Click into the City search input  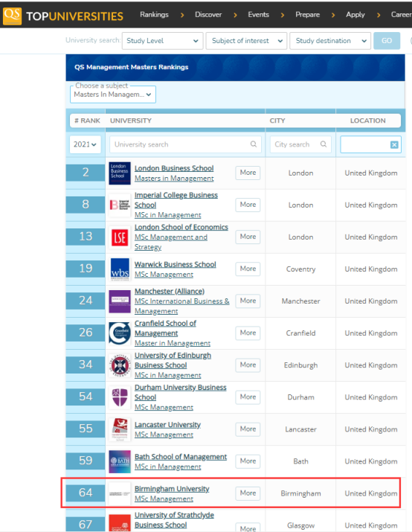coord(300,144)
